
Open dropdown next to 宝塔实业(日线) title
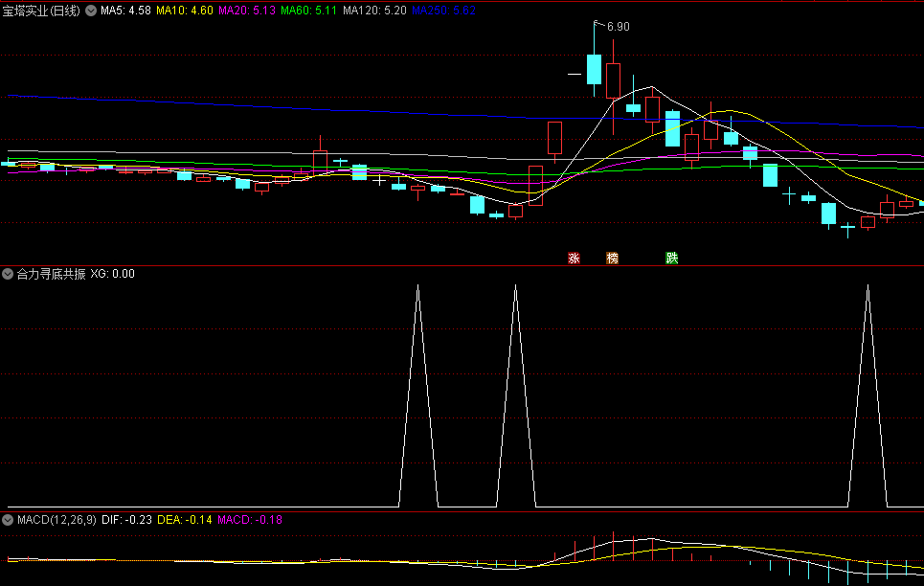coord(91,11)
